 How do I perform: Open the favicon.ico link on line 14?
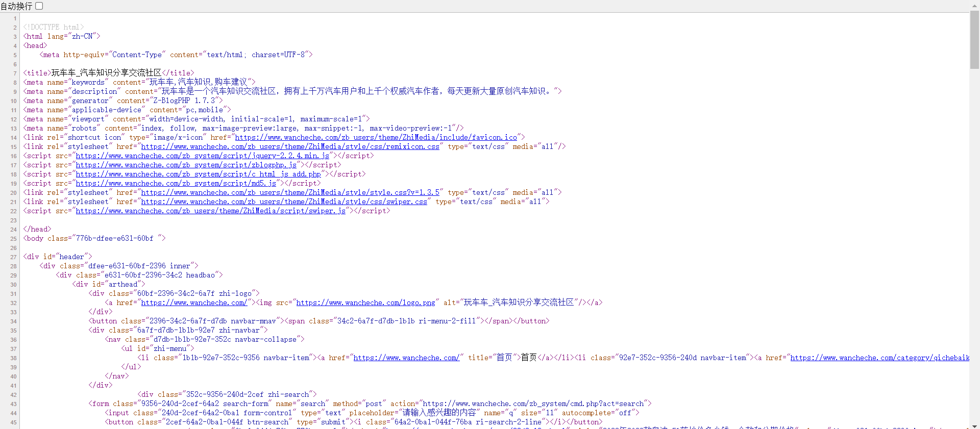[376, 137]
